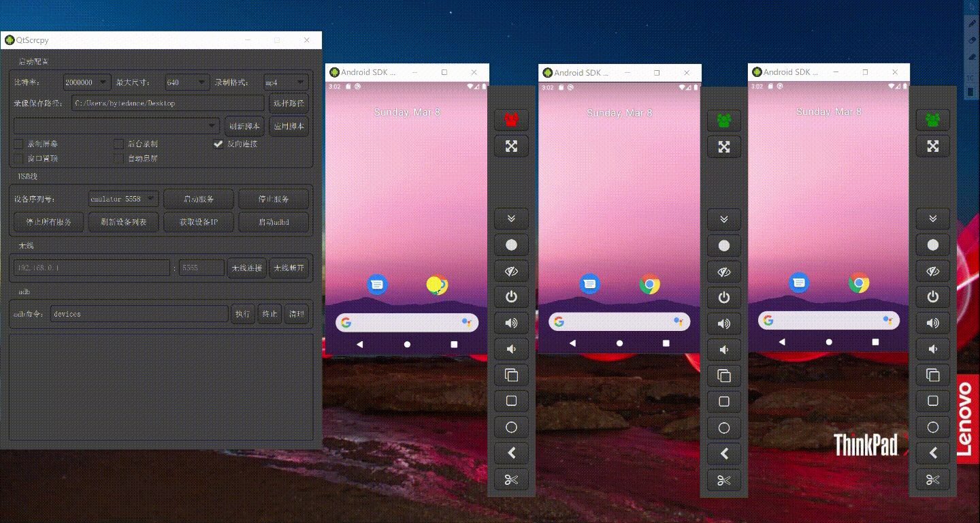Turn off device screen with the eye icon
Viewport: 980px width, 523px height.
coord(511,270)
